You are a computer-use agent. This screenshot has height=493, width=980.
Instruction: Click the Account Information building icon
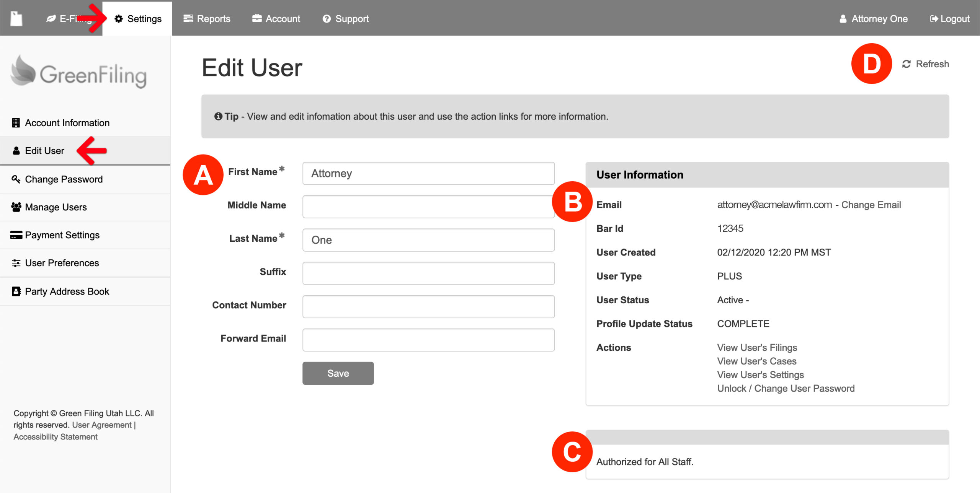click(16, 123)
